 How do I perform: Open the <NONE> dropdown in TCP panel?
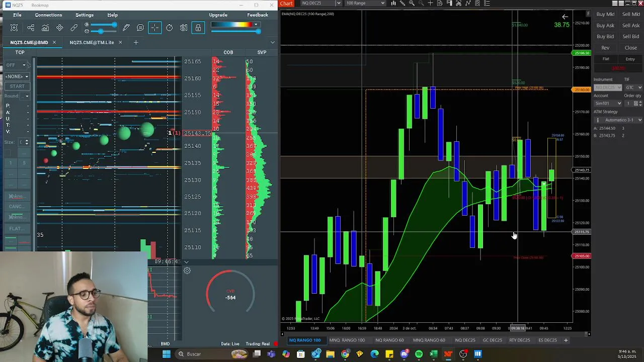click(17, 76)
